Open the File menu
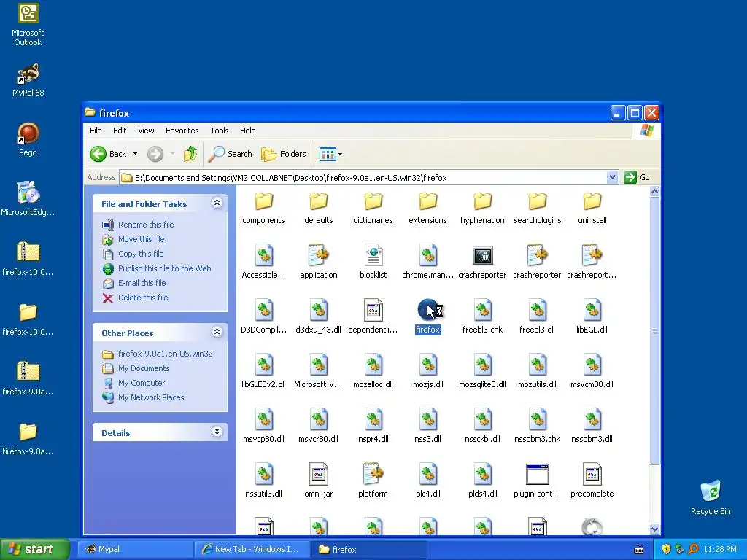Viewport: 747px width, 560px height. coord(96,131)
